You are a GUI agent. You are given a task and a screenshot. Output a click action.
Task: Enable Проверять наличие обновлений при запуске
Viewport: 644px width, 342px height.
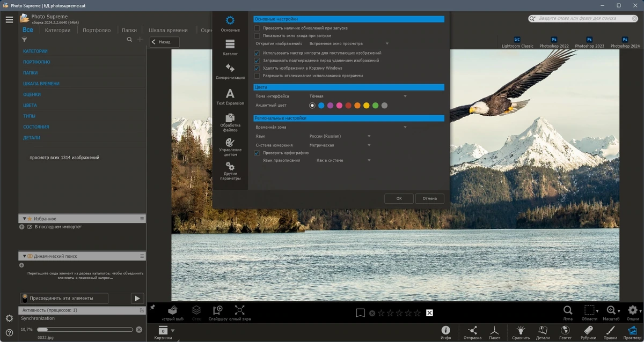click(257, 28)
